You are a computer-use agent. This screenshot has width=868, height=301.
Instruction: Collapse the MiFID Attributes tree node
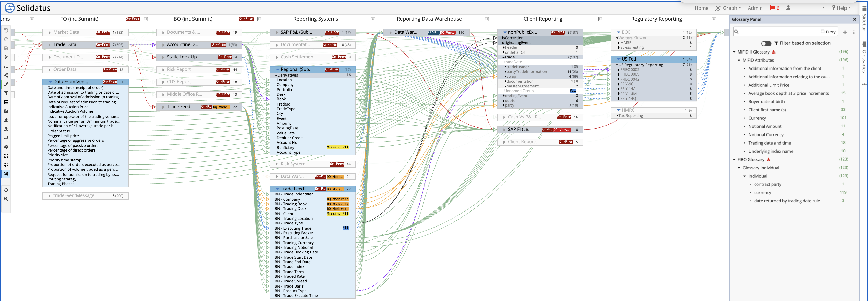tap(739, 61)
